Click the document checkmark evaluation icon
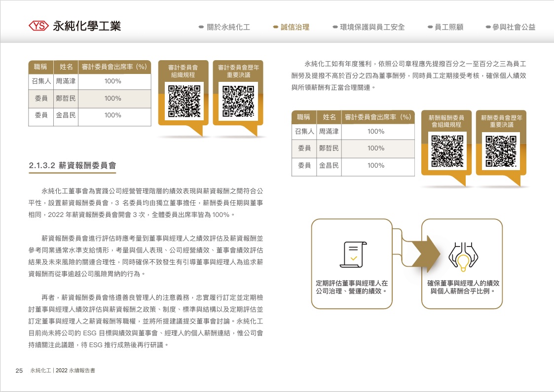The width and height of the screenshot is (554, 392). pos(353,254)
